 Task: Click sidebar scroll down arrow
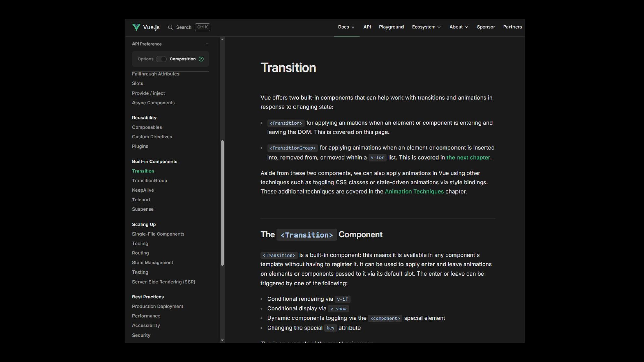(x=222, y=340)
